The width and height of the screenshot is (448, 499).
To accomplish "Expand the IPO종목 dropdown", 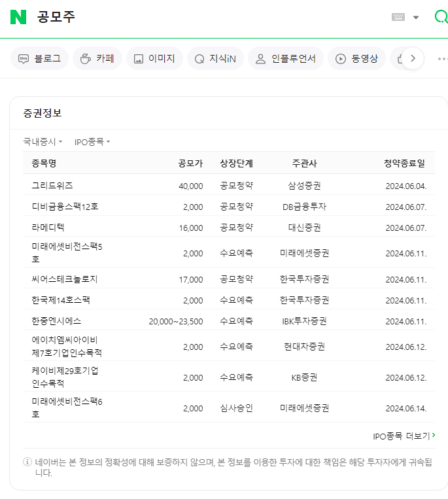I will (x=92, y=142).
